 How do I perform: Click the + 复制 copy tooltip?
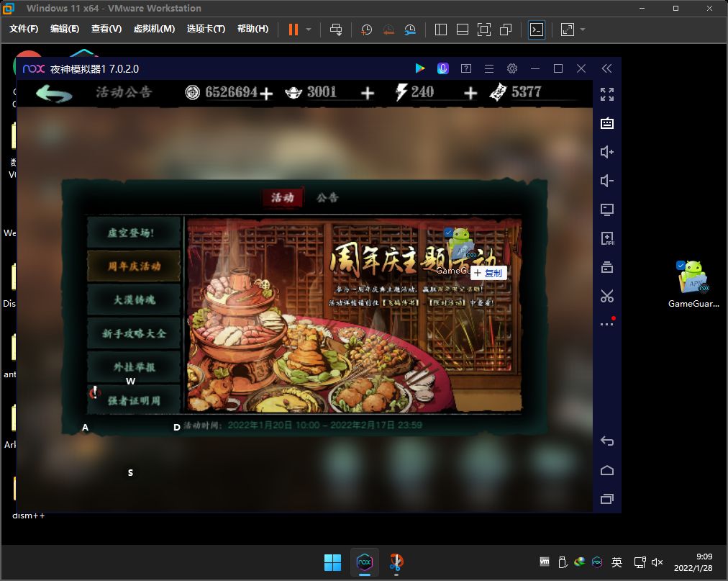tap(488, 274)
